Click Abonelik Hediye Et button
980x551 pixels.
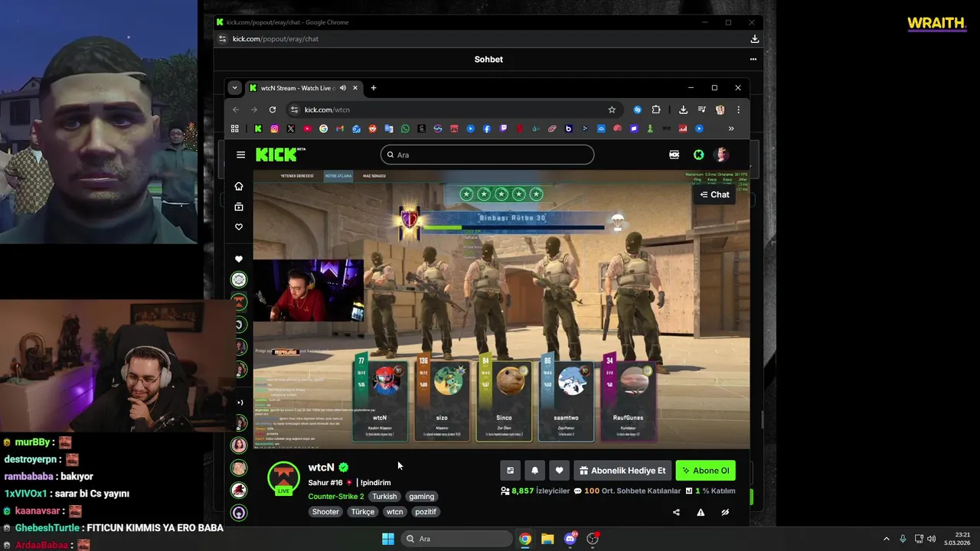[x=622, y=471]
